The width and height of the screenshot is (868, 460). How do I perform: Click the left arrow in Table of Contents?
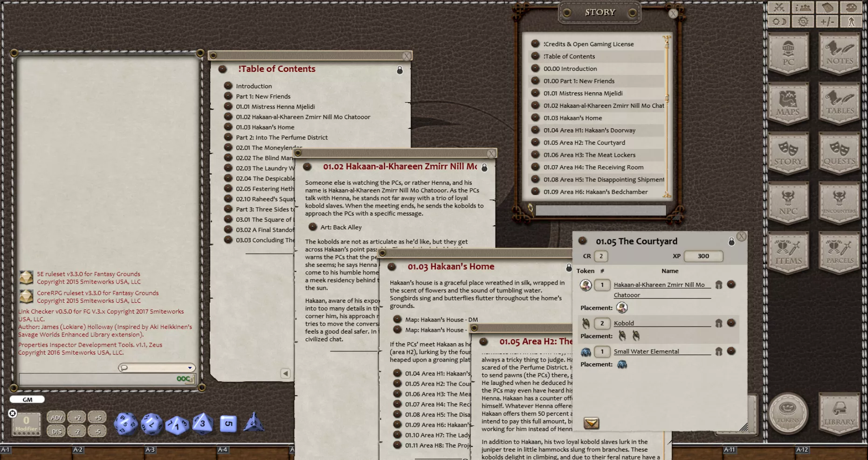[x=285, y=373]
